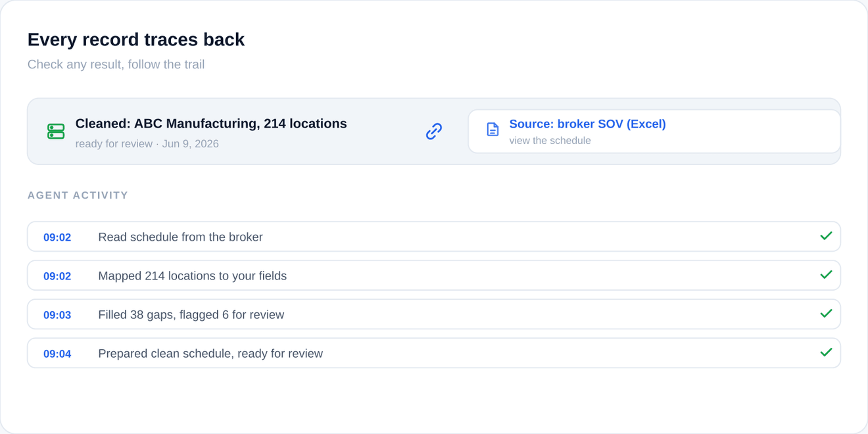Click the 09:02 timestamp for Mapped locations
Viewport: 868px width, 434px height.
point(57,276)
